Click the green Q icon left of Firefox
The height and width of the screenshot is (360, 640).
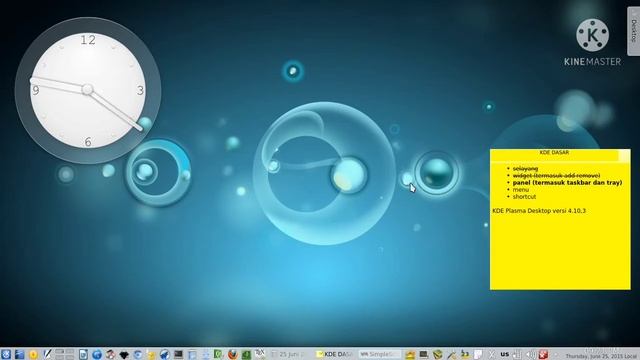point(218,354)
